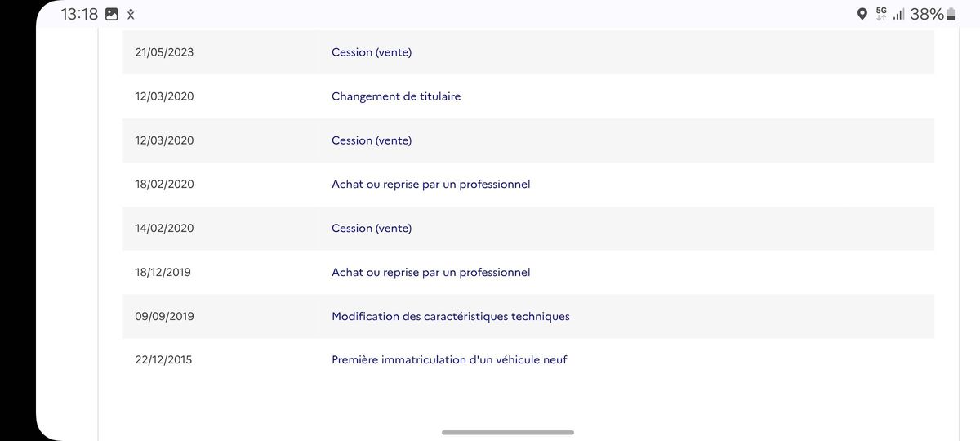This screenshot has width=980, height=441.
Task: Tap the 38% battery percentage text
Action: (x=927, y=14)
